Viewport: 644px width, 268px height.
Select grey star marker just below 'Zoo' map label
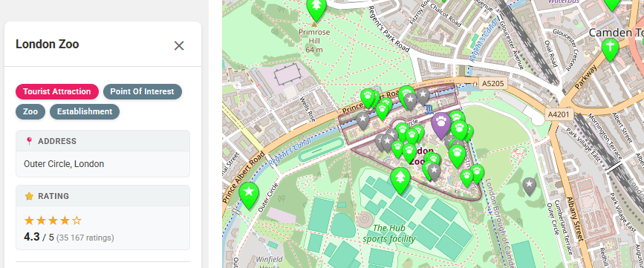click(x=434, y=171)
